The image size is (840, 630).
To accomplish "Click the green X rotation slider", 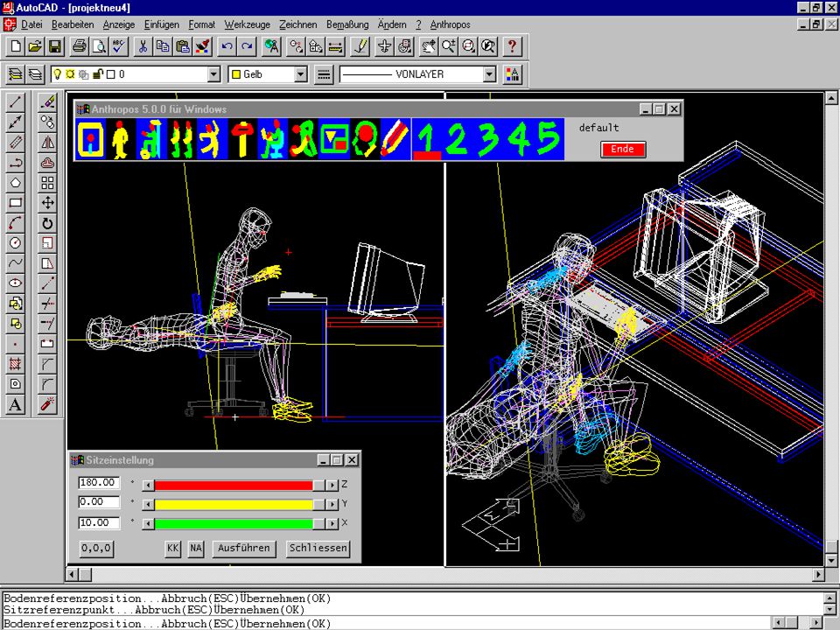I will [x=240, y=523].
